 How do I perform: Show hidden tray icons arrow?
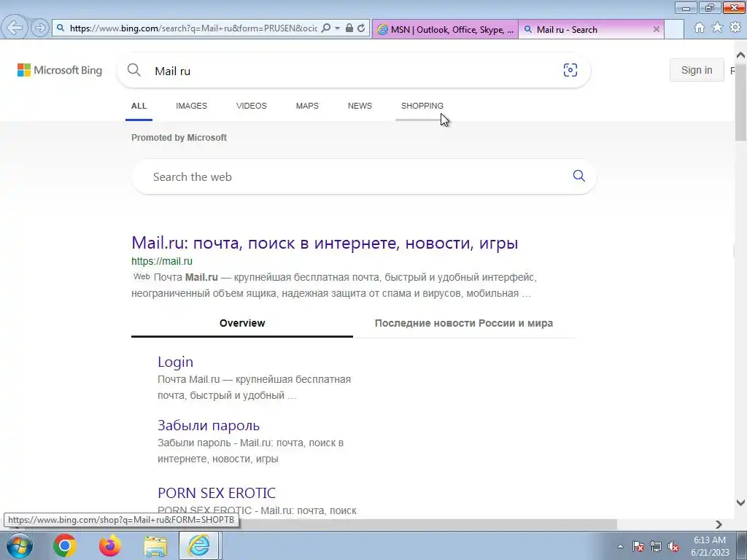(x=620, y=546)
